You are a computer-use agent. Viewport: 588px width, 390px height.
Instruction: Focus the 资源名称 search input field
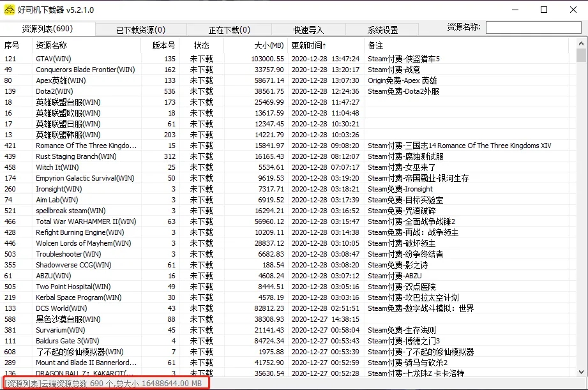click(x=533, y=27)
